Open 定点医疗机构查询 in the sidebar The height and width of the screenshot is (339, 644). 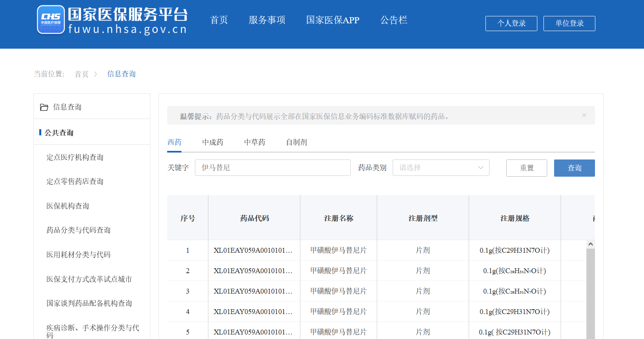(75, 157)
